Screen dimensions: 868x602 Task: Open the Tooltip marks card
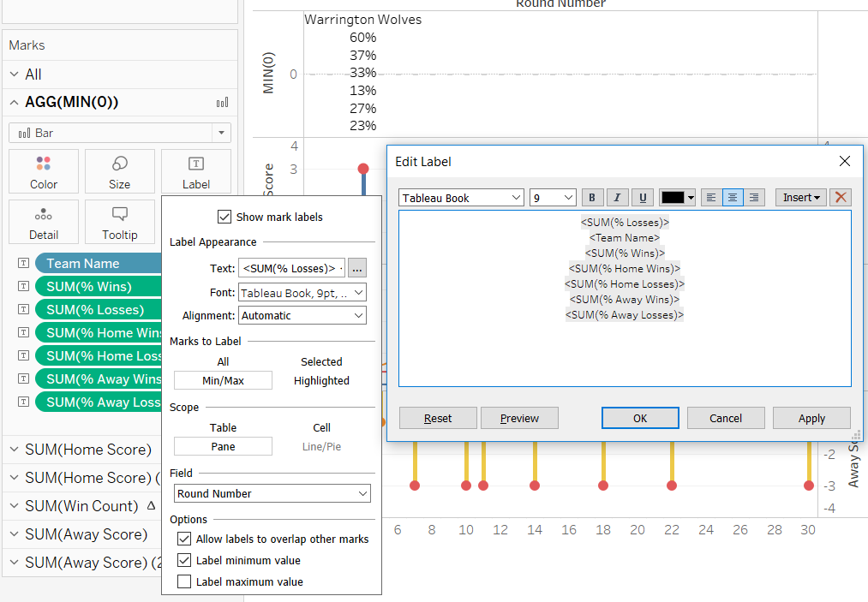(x=120, y=222)
